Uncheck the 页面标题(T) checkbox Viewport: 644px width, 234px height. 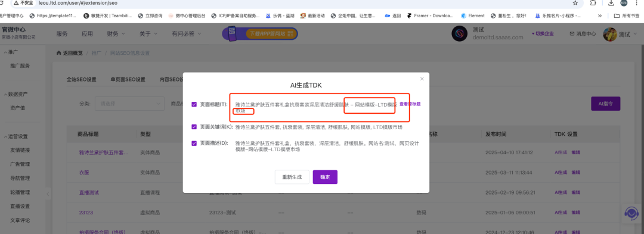point(194,104)
